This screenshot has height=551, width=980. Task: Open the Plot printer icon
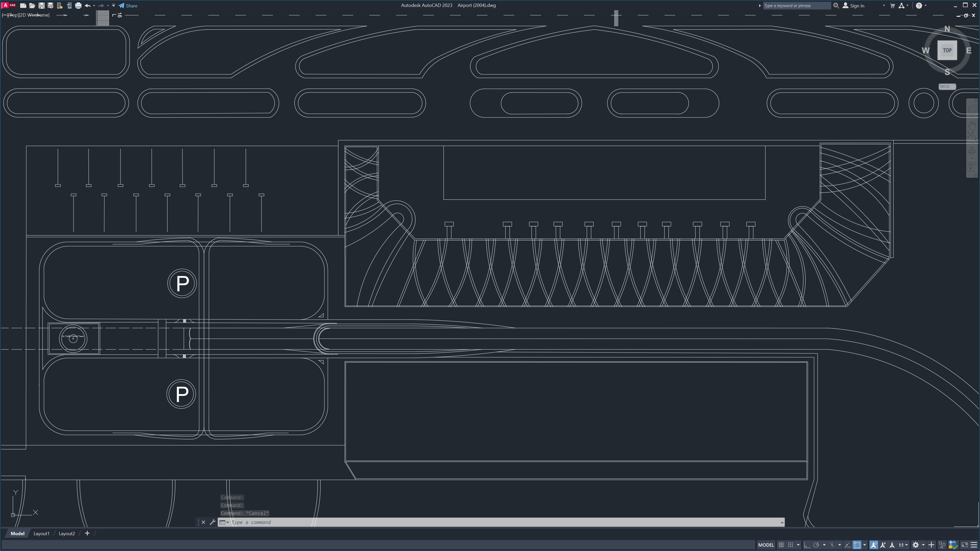(78, 6)
